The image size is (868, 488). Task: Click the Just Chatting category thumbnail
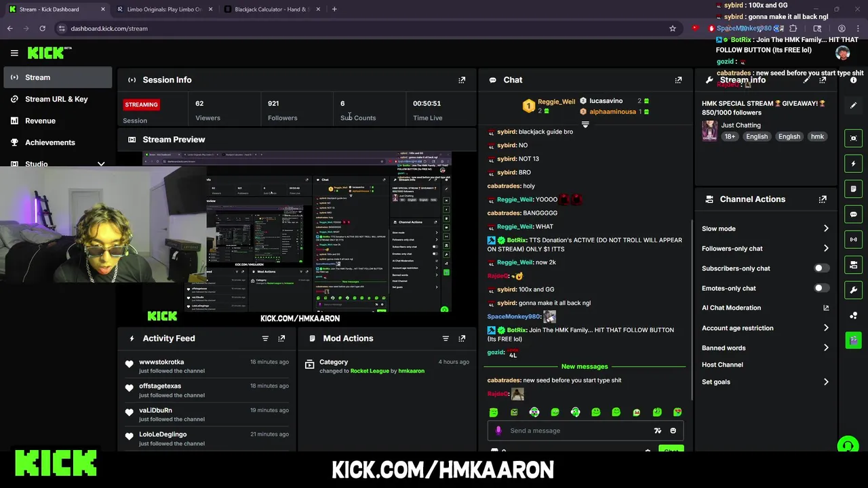tap(709, 131)
